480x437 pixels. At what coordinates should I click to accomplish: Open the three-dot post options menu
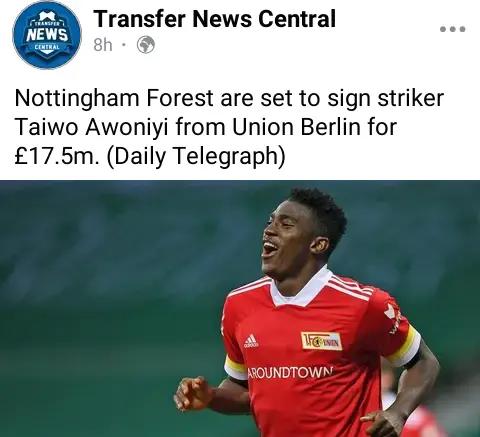452,29
